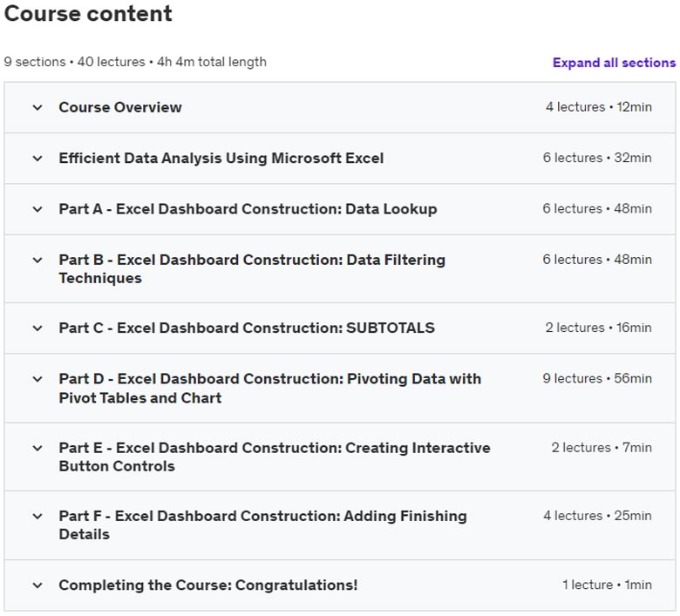The width and height of the screenshot is (680, 616).
Task: Click the '4 lectures • 12min' label
Action: 598,107
